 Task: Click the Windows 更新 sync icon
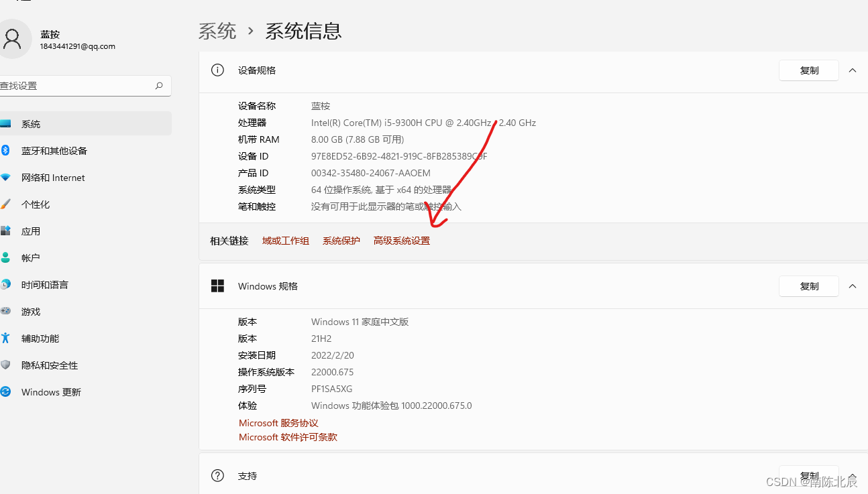click(5, 391)
